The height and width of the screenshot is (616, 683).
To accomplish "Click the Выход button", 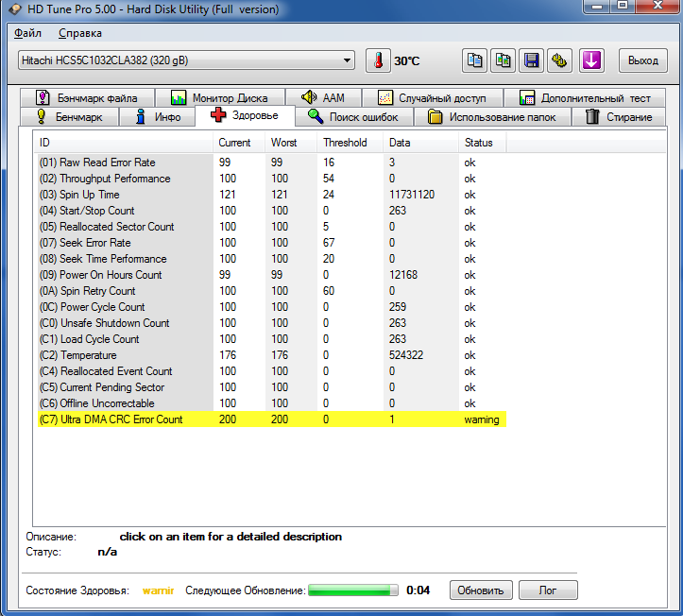I will [643, 60].
